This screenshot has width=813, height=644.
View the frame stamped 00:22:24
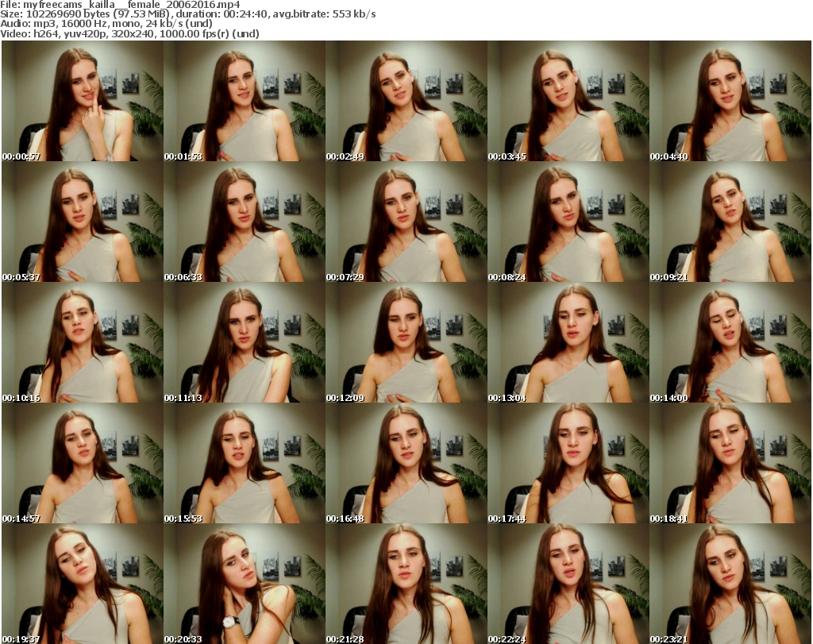pyautogui.click(x=568, y=584)
